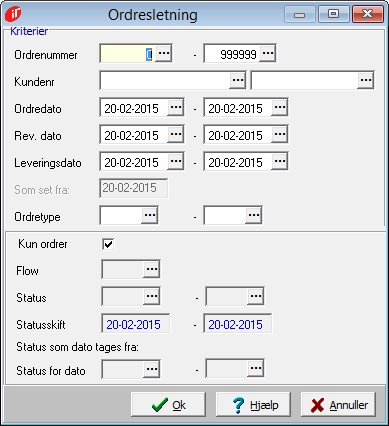
Task: Open lookup for Ordretype from field
Action: tap(150, 215)
